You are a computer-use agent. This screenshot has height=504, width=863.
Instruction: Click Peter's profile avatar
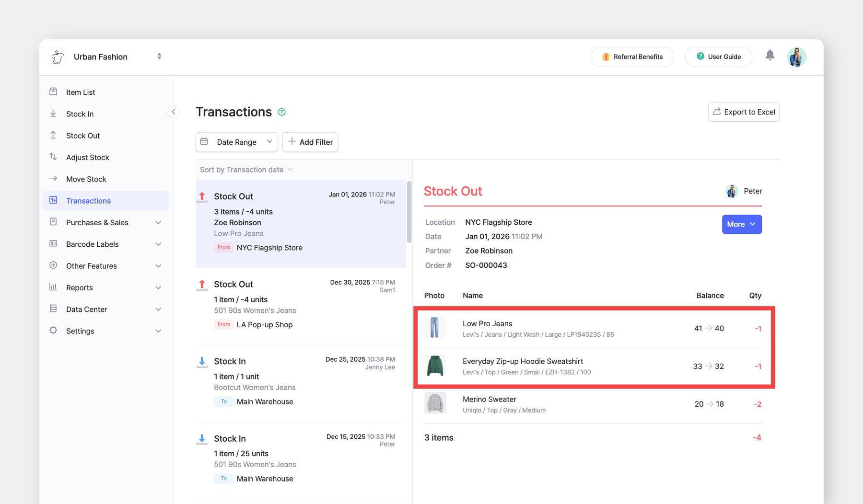point(796,57)
